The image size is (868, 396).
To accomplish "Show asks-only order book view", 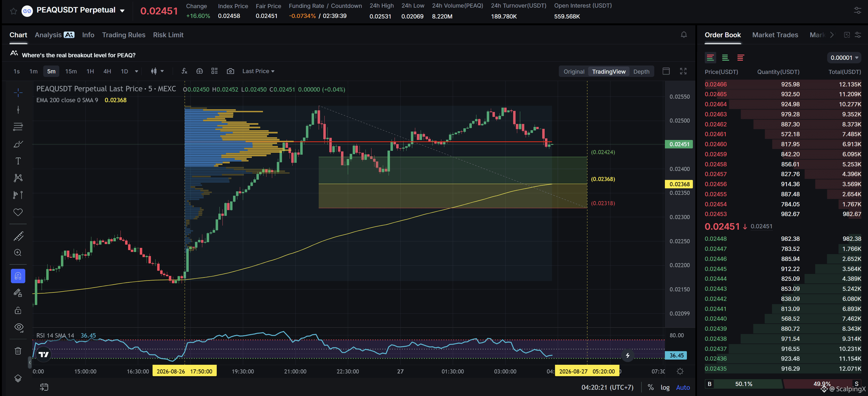I will [x=740, y=58].
